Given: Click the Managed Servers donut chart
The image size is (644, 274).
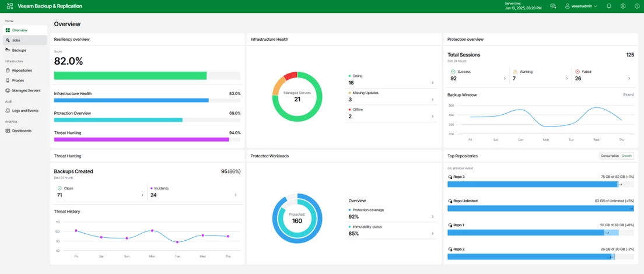Looking at the screenshot, I should tap(297, 96).
